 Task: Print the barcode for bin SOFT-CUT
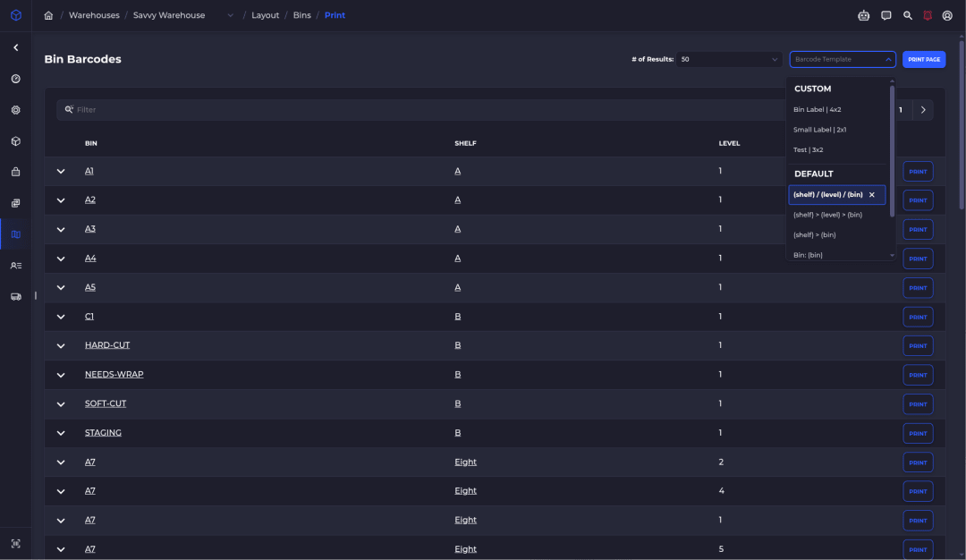(x=918, y=404)
